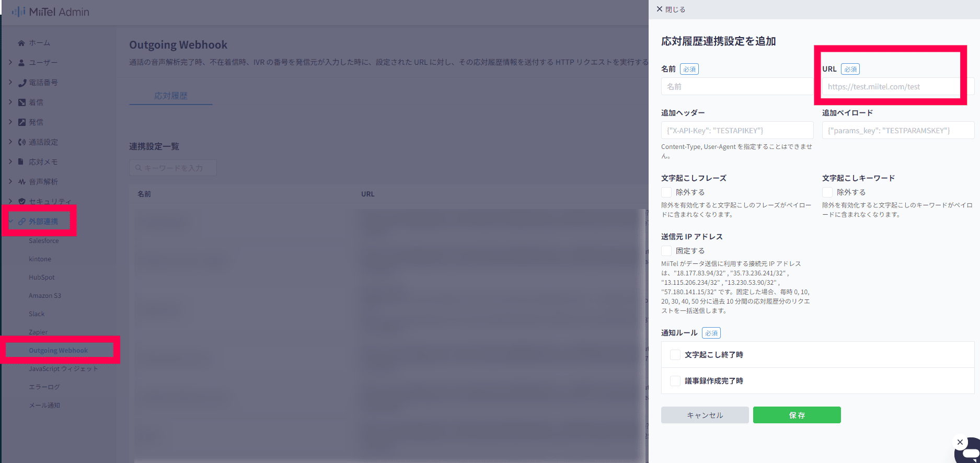
Task: Enable 固定する for 送信元 IP アドレス
Action: (666, 251)
